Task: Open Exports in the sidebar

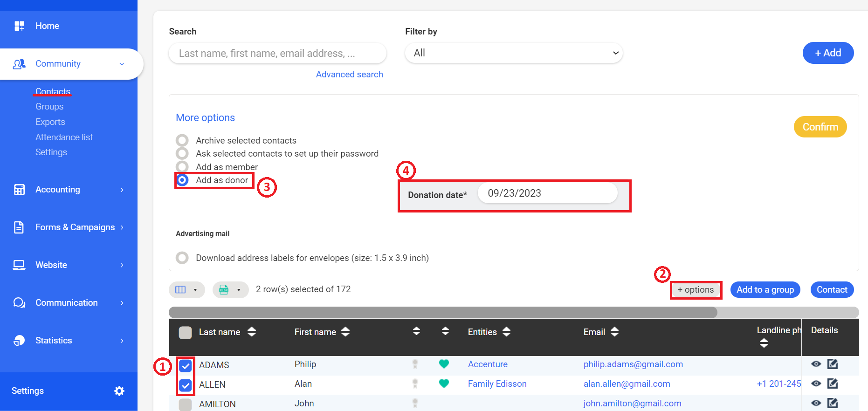Action: (50, 122)
